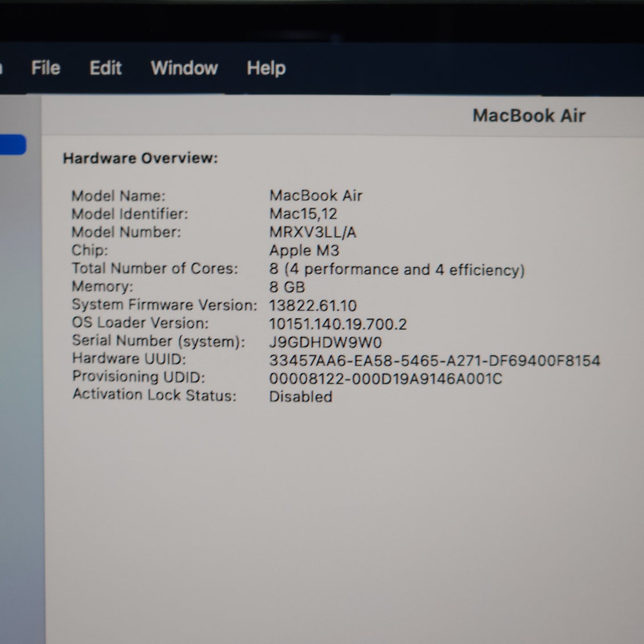Click the Provisioning UDID value
The image size is (644, 644).
pos(386,379)
